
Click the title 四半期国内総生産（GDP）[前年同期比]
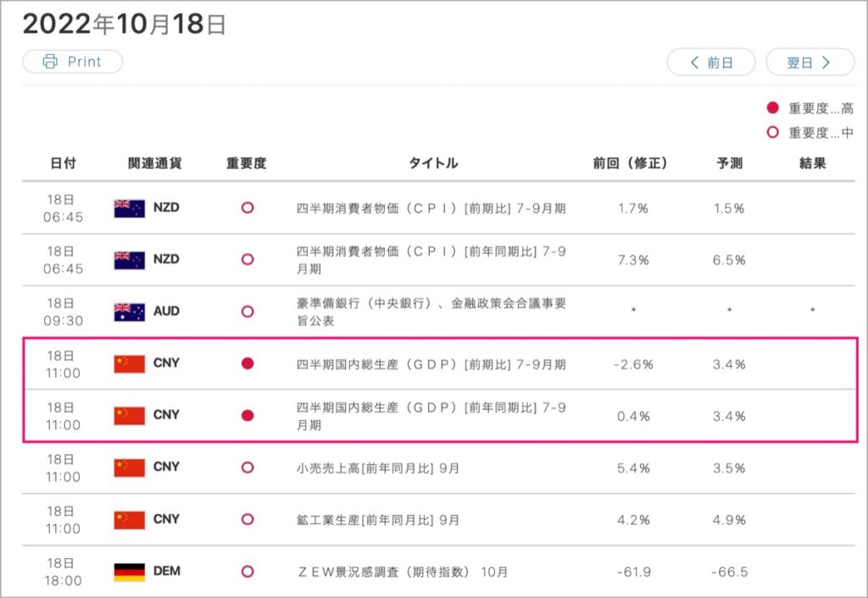tap(431, 416)
